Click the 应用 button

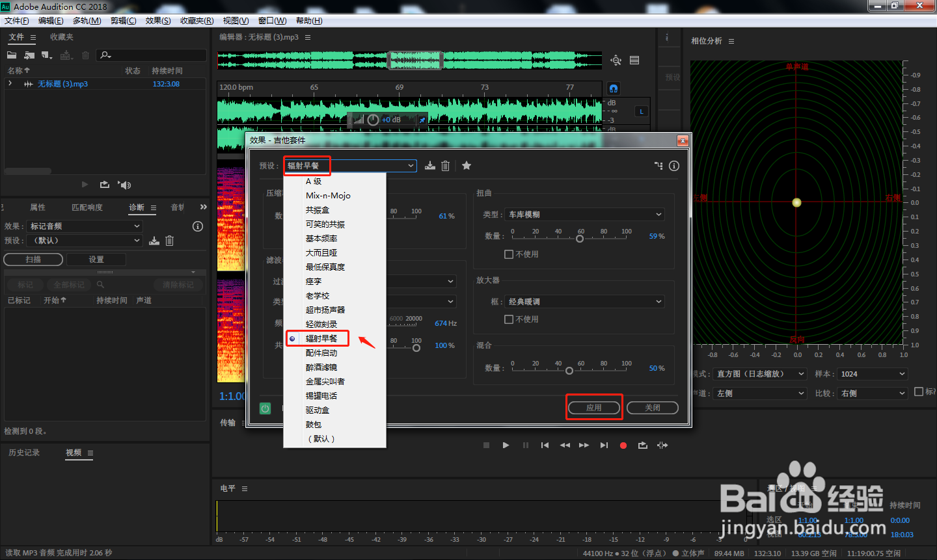click(x=594, y=408)
